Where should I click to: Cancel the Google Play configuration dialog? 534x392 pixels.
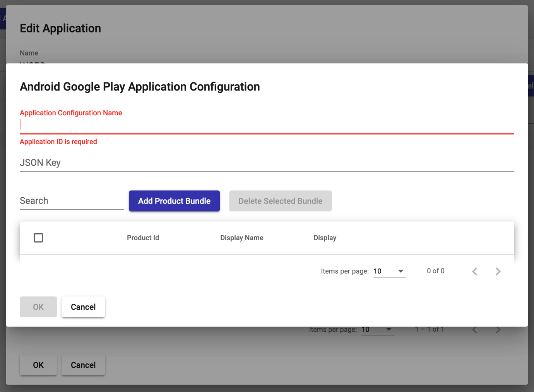[x=83, y=307]
